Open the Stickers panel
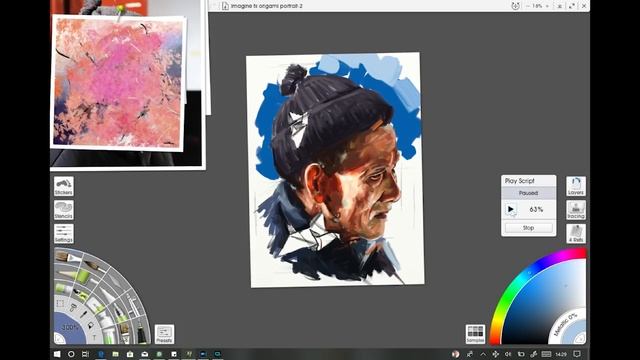This screenshot has width=640, height=360. [64, 186]
